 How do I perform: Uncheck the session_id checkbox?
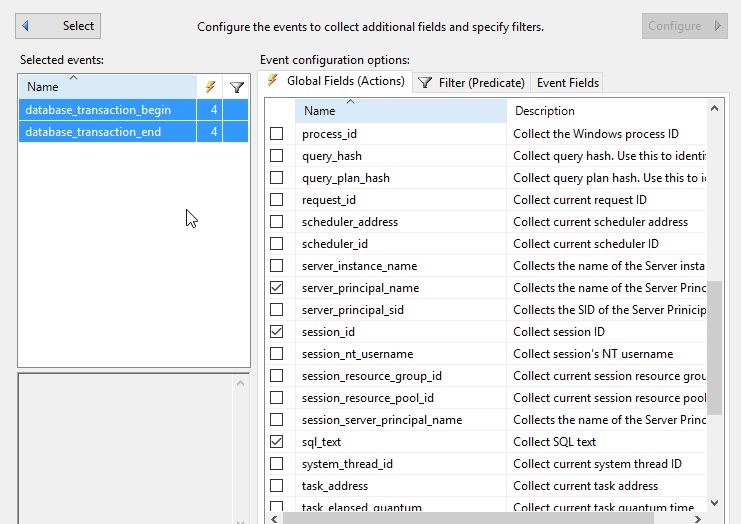(277, 332)
